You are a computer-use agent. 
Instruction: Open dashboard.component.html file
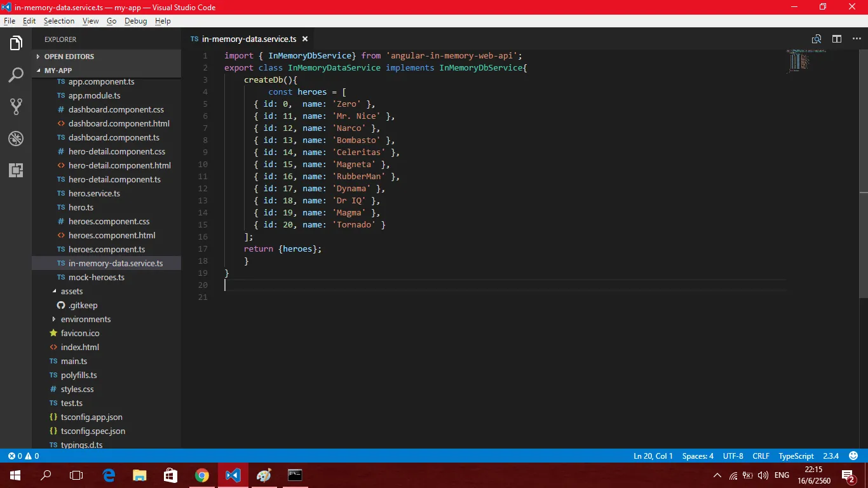[x=119, y=124]
